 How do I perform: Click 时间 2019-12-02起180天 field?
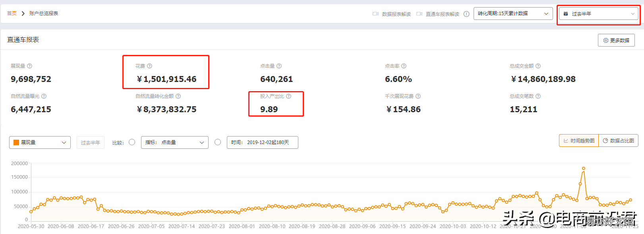pos(262,142)
